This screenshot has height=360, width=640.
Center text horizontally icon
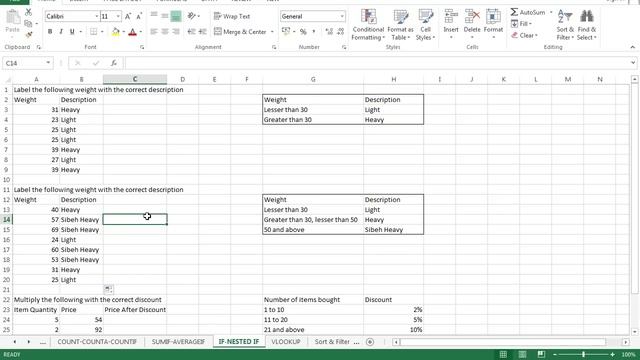coord(165,31)
